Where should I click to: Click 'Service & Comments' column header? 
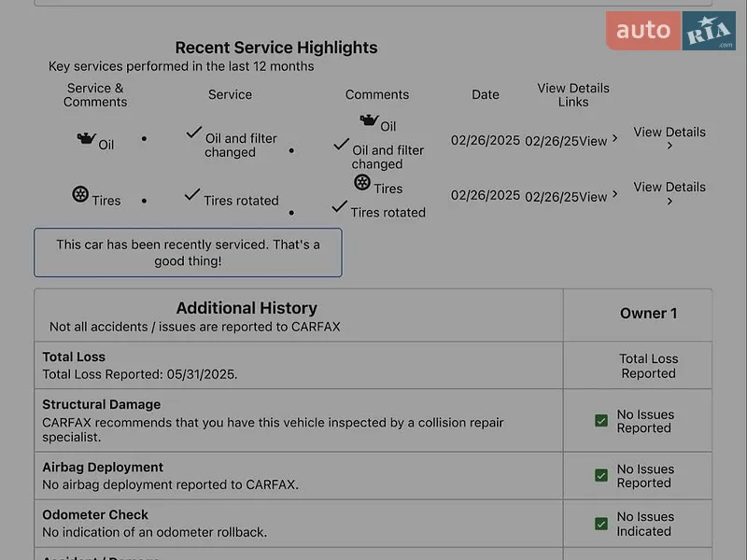click(x=95, y=95)
